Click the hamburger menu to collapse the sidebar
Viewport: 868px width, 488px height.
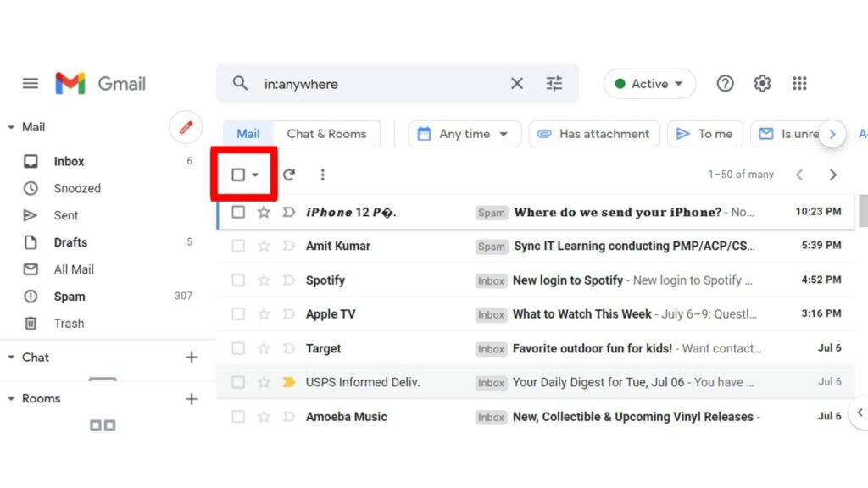click(x=30, y=83)
